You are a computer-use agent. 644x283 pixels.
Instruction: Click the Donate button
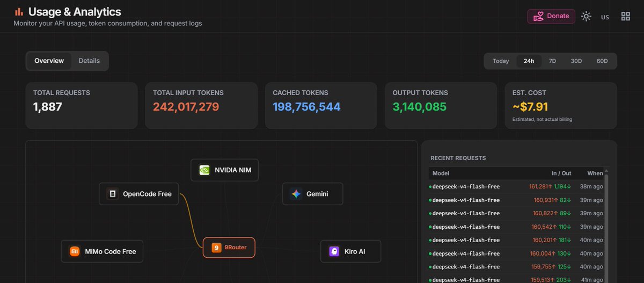point(551,17)
